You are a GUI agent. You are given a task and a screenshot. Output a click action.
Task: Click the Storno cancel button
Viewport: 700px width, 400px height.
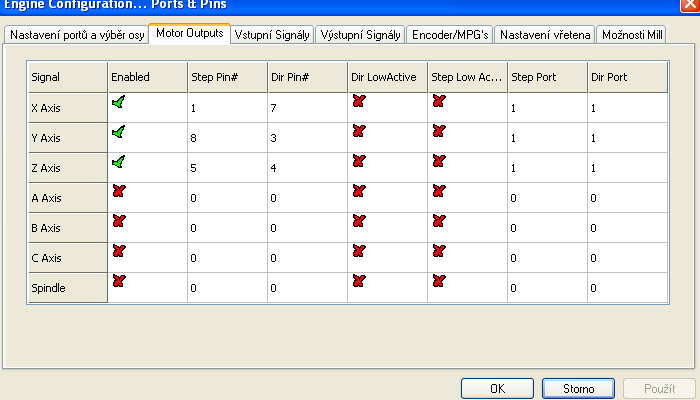click(578, 388)
